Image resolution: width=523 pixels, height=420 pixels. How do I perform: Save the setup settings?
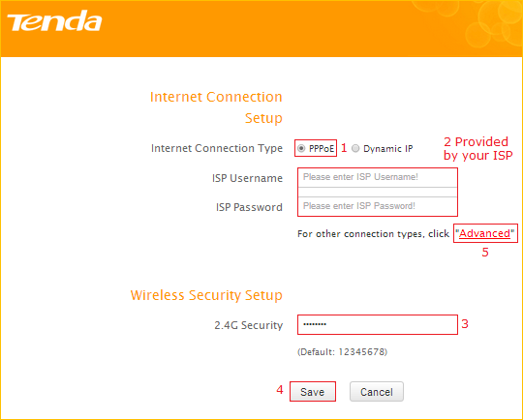point(313,392)
